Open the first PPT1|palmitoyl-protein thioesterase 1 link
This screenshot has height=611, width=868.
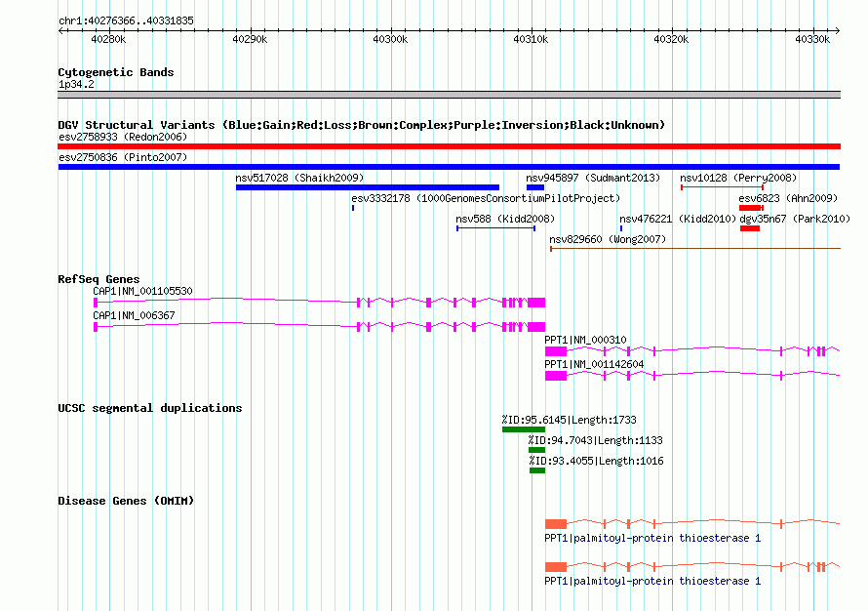pyautogui.click(x=652, y=538)
